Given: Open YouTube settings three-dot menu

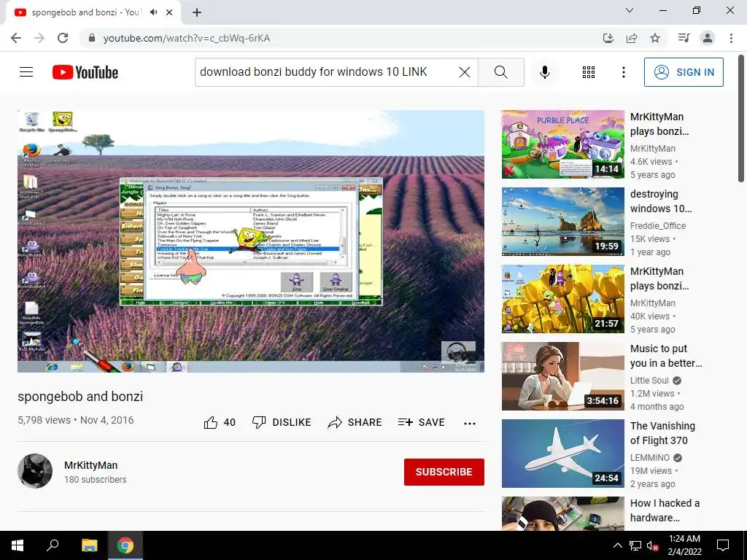Looking at the screenshot, I should (x=623, y=72).
